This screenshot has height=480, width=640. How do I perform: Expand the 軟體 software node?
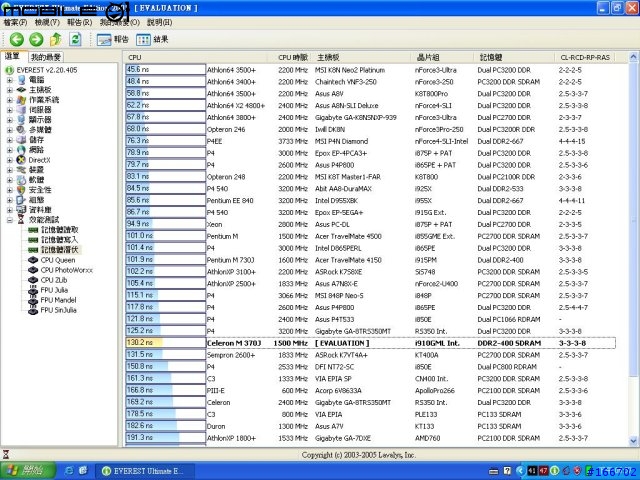click(x=9, y=180)
